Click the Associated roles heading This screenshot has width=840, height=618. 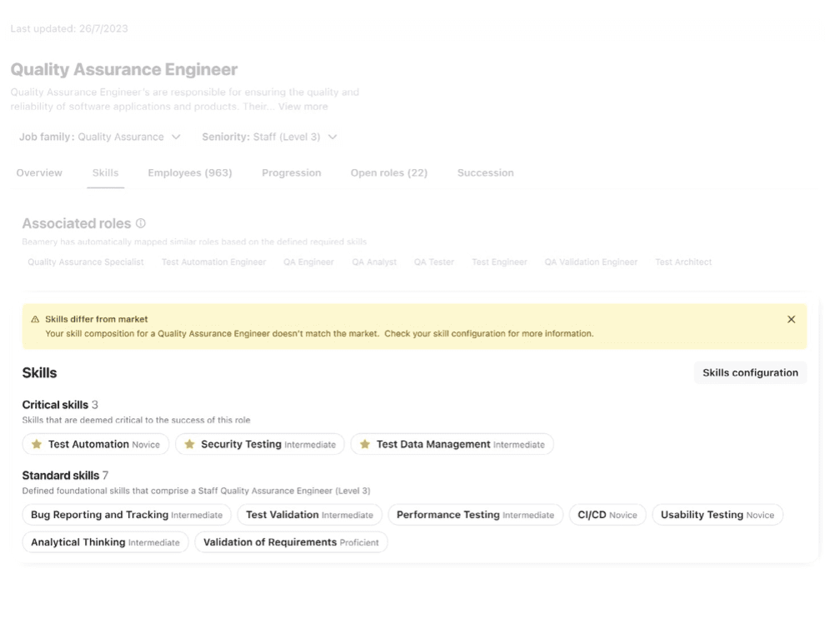pyautogui.click(x=77, y=223)
